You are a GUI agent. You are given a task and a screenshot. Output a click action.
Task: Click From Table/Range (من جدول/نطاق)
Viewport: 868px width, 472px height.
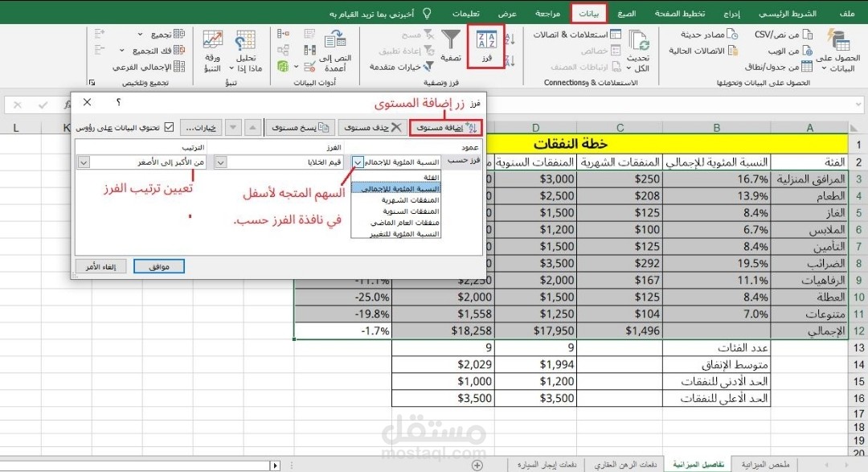[x=778, y=67]
